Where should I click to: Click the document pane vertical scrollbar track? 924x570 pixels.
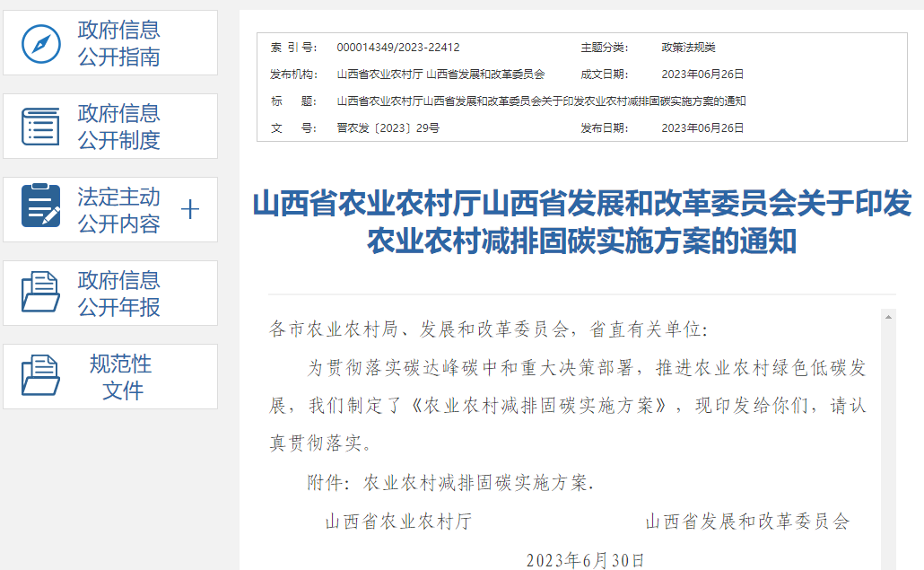coord(888,449)
